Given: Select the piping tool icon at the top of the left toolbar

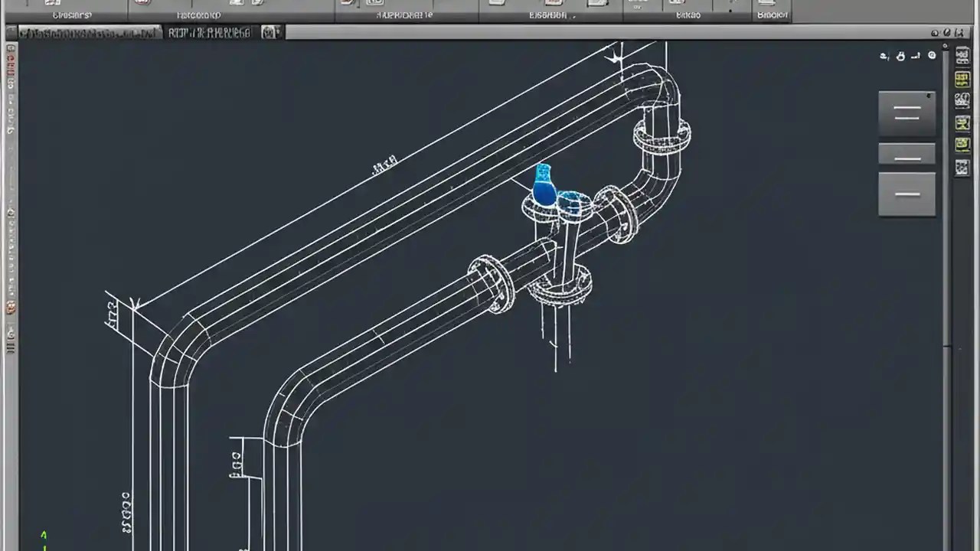Looking at the screenshot, I should (x=10, y=49).
